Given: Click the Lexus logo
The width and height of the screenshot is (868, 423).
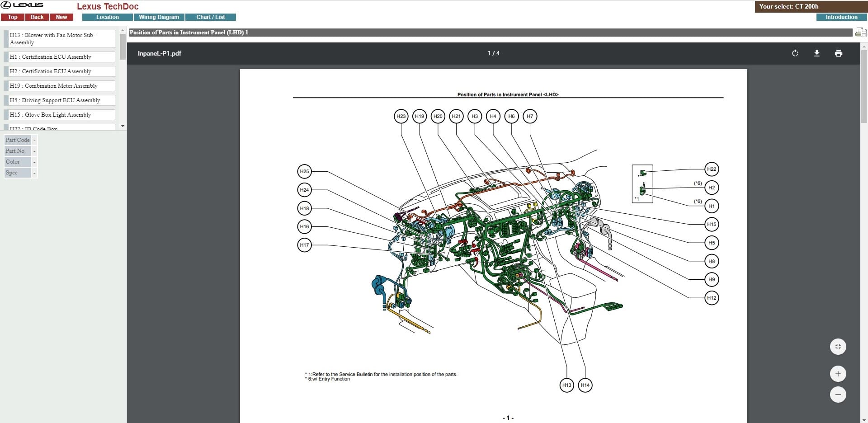Looking at the screenshot, I should 23,5.
